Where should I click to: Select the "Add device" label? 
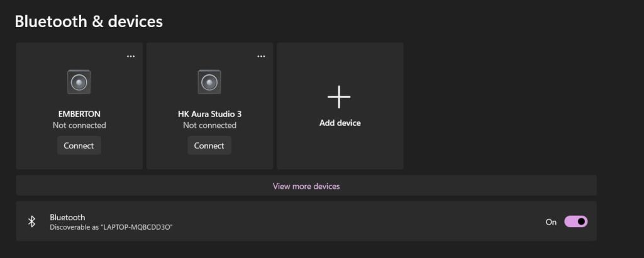click(340, 123)
